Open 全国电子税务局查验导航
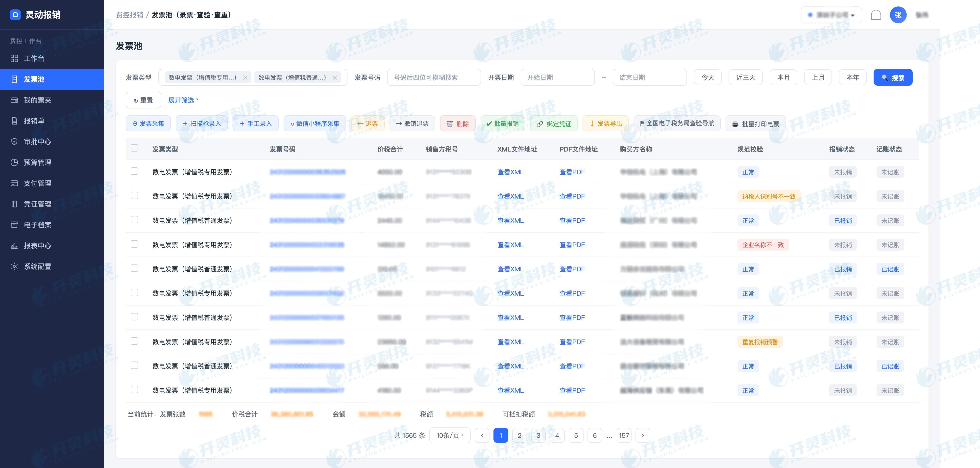The width and height of the screenshot is (980, 468). [677, 123]
